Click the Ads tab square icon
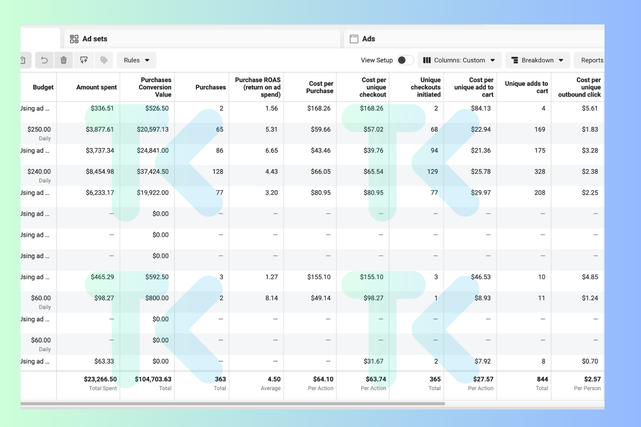 pyautogui.click(x=354, y=39)
